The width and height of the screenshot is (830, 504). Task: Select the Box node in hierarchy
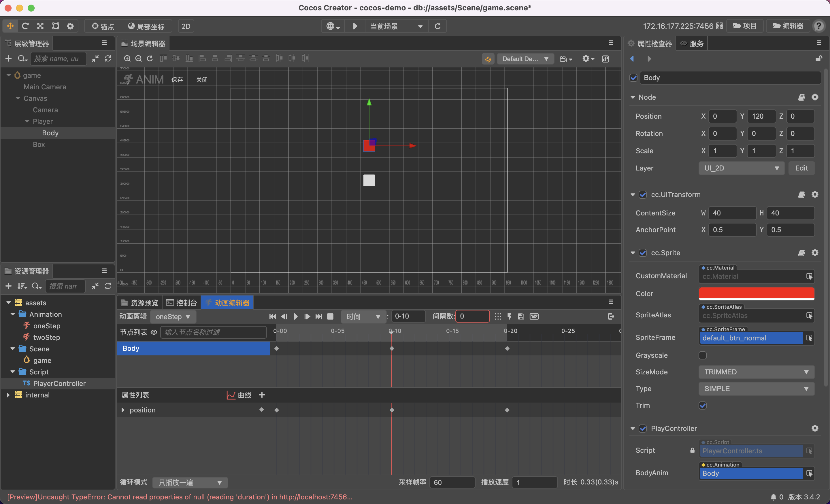point(39,145)
